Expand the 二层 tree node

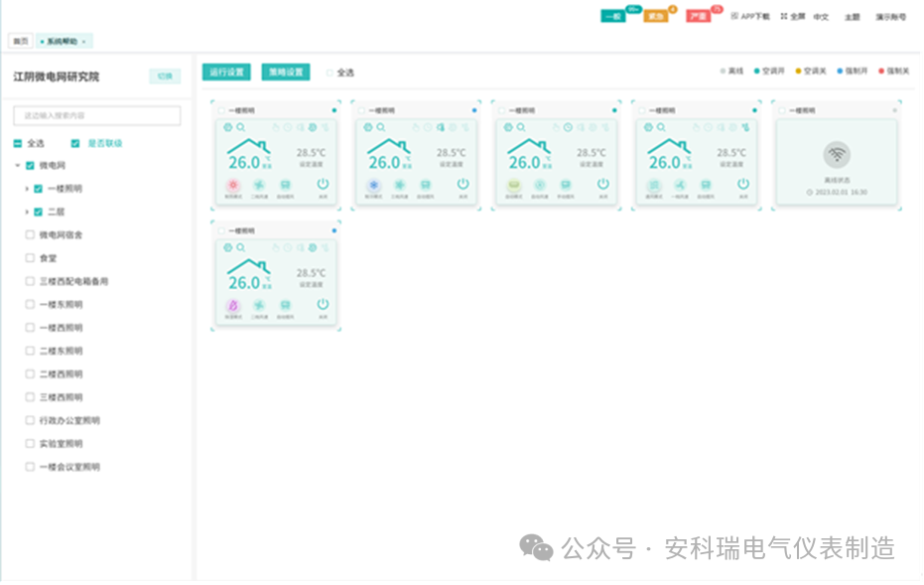click(27, 212)
